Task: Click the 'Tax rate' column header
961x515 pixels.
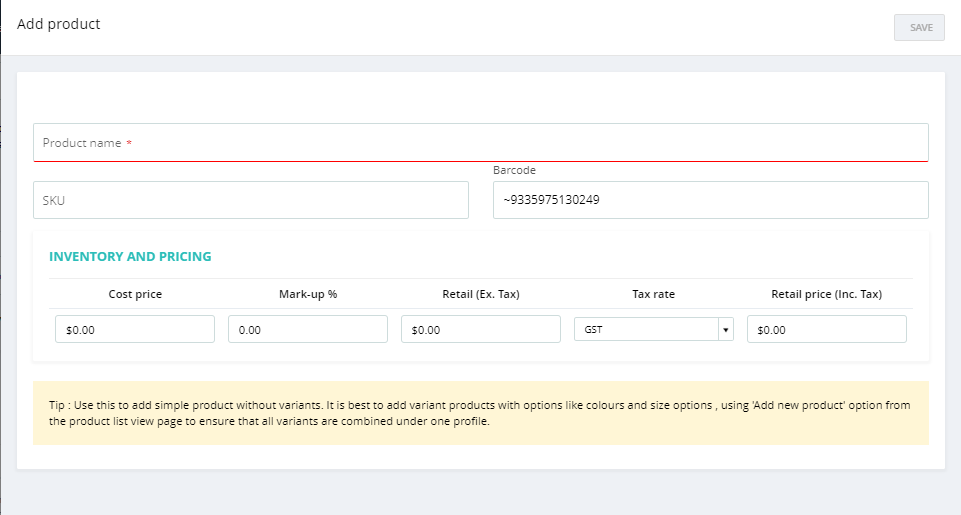Action: [x=654, y=294]
